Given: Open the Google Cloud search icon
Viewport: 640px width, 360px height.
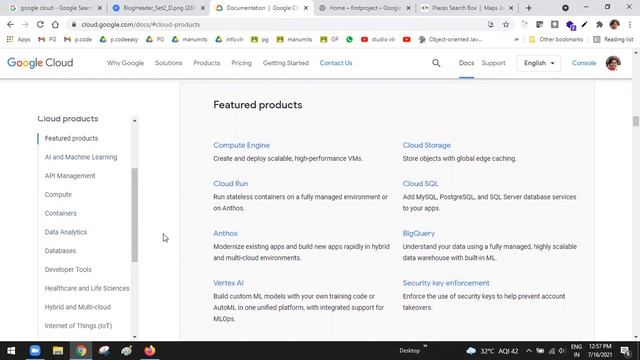Looking at the screenshot, I should pos(436,63).
